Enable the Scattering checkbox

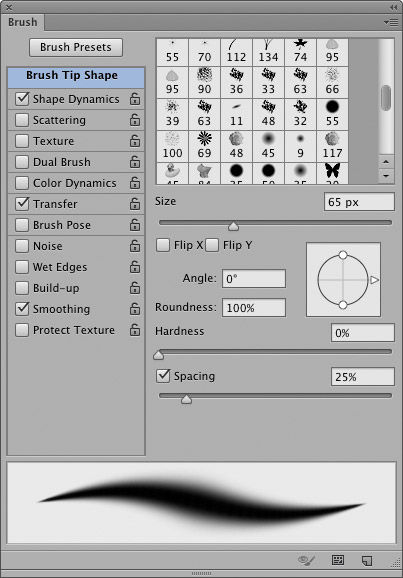[22, 120]
